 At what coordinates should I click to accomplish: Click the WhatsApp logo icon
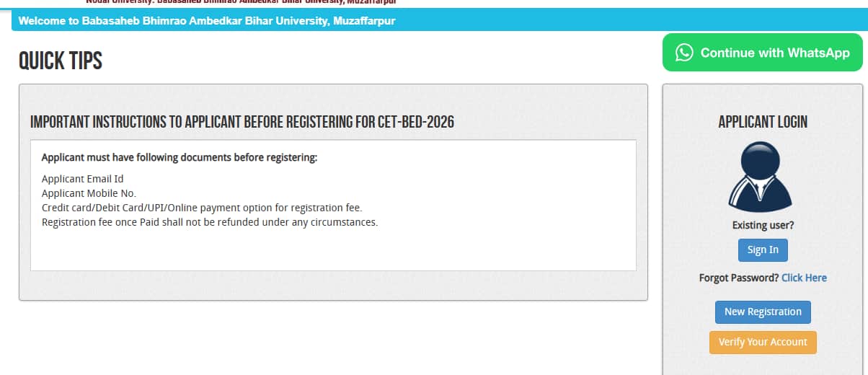point(684,53)
